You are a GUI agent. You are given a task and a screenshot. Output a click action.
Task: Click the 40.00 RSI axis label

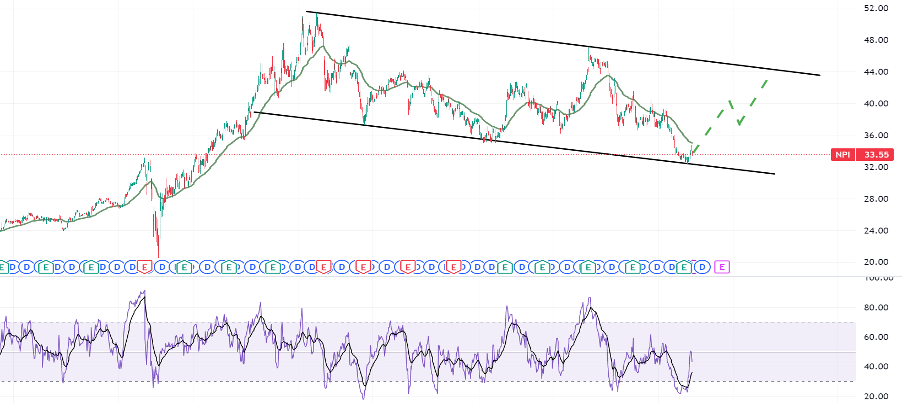tap(876, 367)
